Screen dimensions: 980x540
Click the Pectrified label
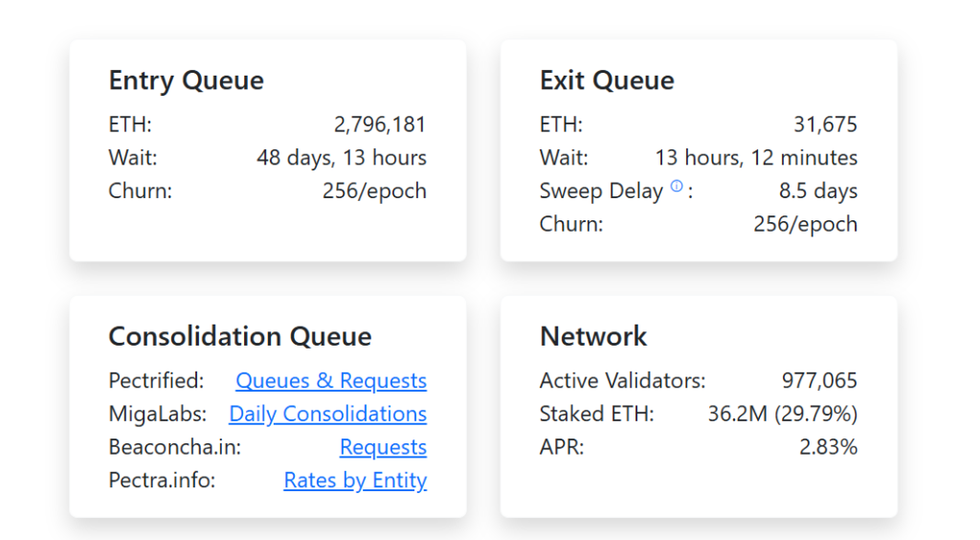[156, 381]
